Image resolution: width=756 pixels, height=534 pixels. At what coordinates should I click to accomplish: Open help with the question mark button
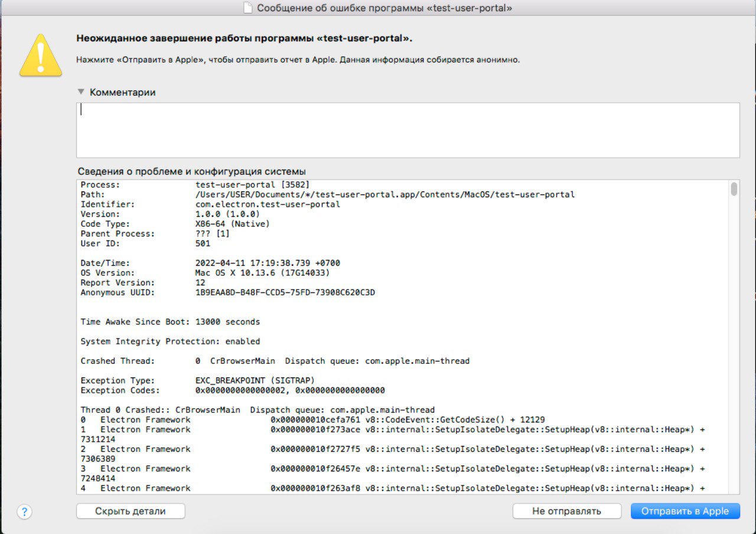(x=24, y=512)
